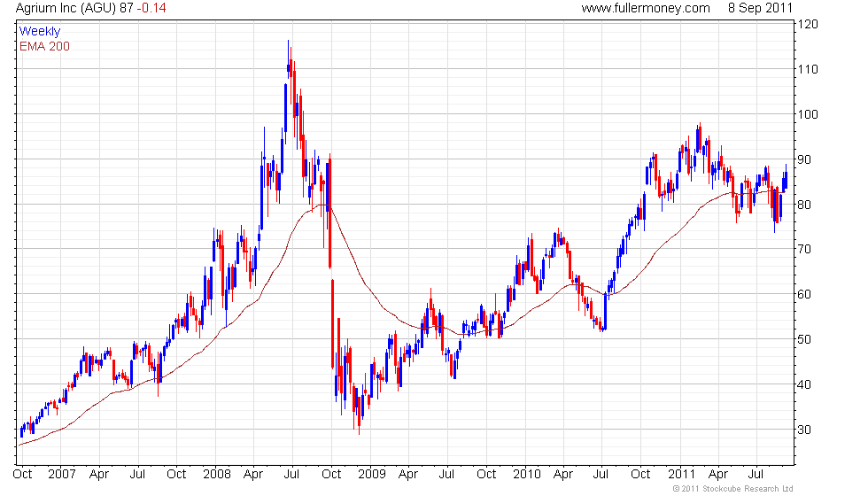Click the 100 price axis label

click(808, 114)
